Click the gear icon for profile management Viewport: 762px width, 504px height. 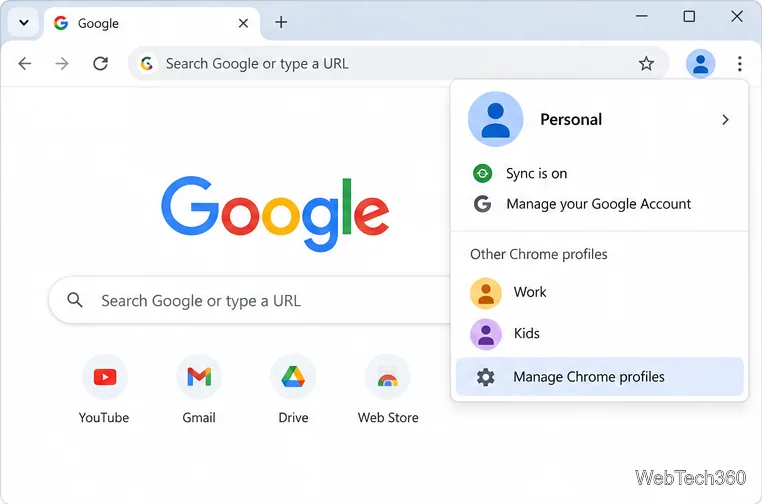(x=485, y=377)
